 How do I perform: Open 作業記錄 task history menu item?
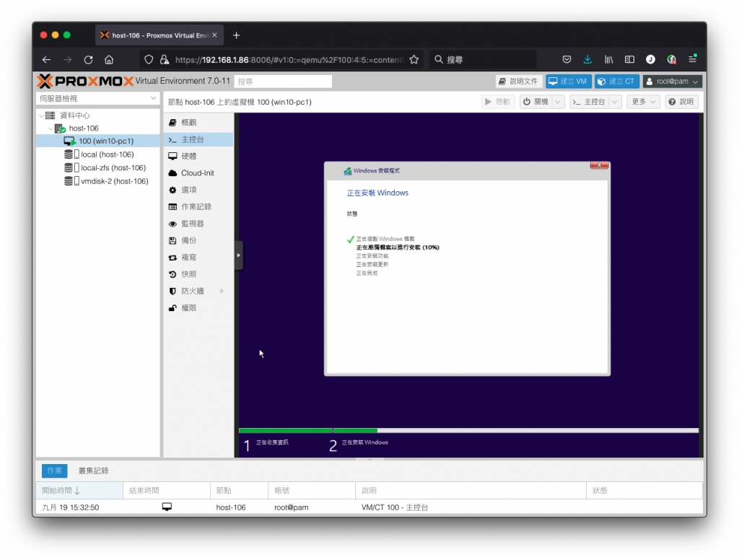[199, 207]
